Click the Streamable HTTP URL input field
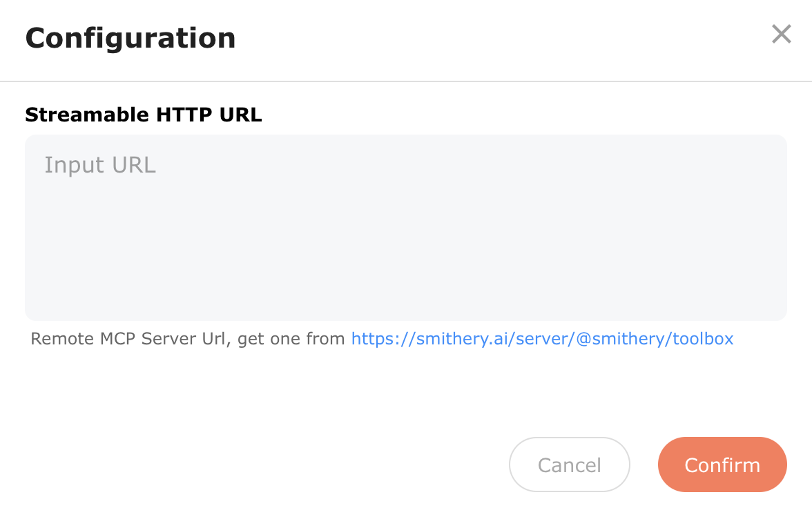Screen dimensions: 812x508 click(x=406, y=228)
